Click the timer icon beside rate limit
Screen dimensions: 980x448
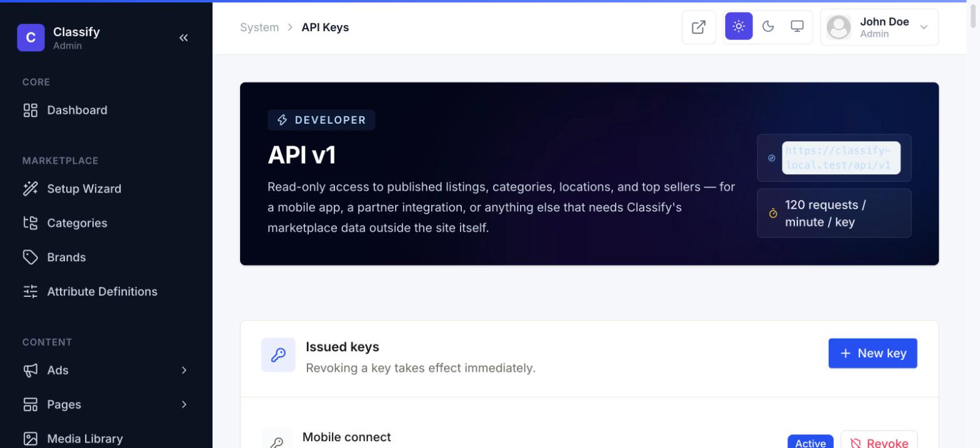pyautogui.click(x=773, y=214)
